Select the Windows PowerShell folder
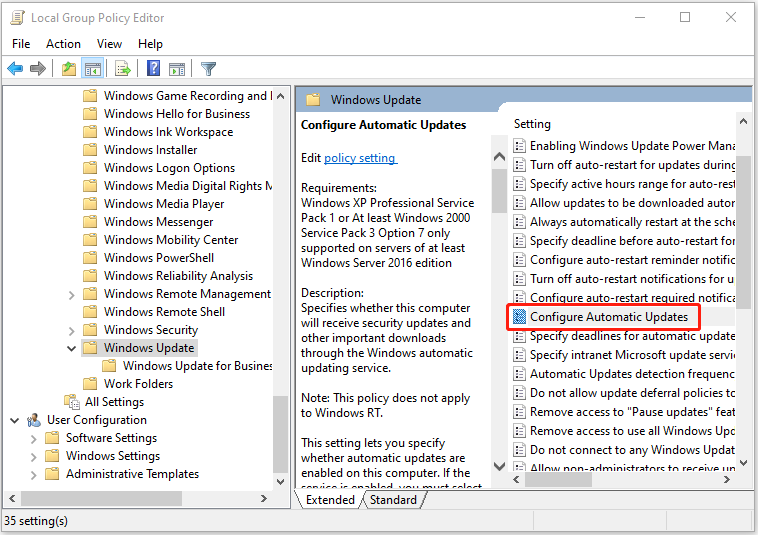 tap(158, 258)
